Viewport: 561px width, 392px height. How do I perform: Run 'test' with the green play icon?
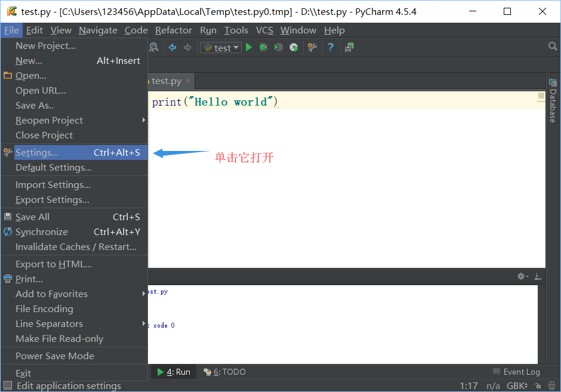coord(249,47)
